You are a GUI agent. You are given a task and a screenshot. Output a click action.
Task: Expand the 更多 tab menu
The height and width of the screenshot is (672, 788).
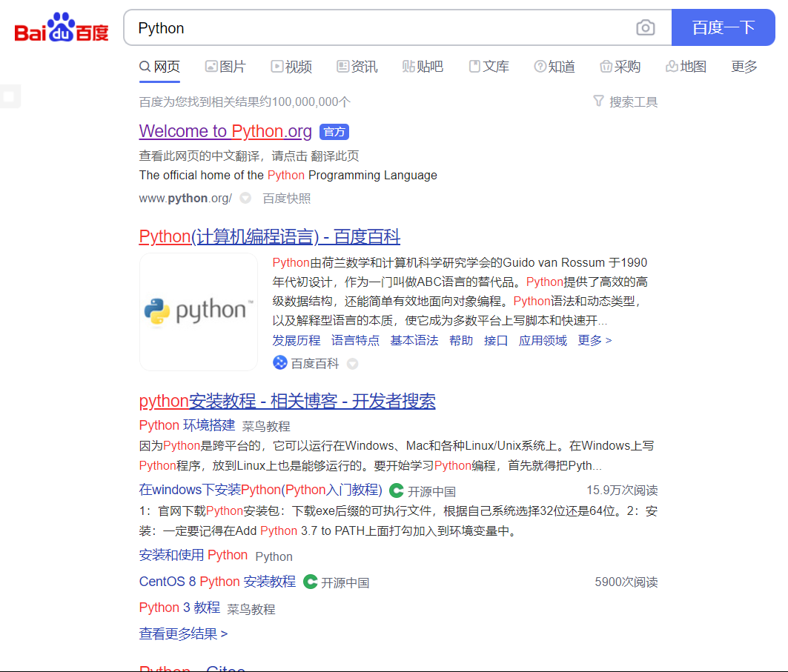click(x=744, y=67)
